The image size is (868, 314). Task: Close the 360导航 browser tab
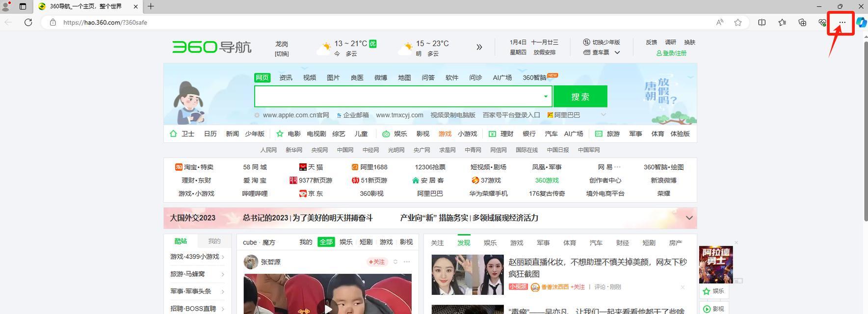(136, 6)
